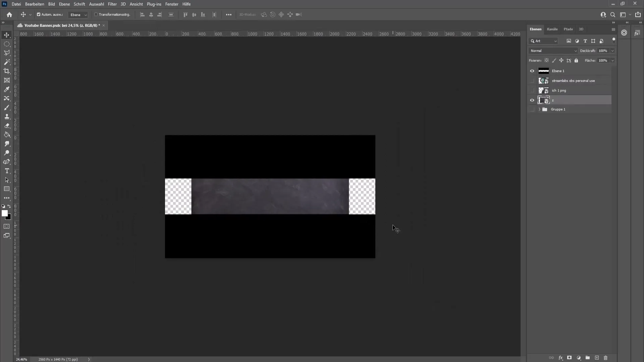The height and width of the screenshot is (362, 644).
Task: Toggle visibility of layer z
Action: pos(532,100)
